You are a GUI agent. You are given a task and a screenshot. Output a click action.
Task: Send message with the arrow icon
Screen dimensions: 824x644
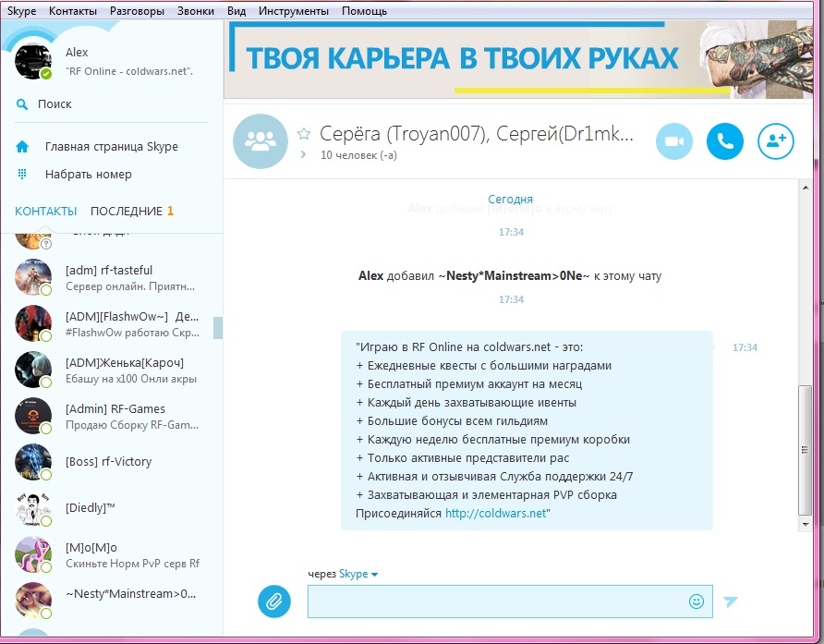click(731, 601)
